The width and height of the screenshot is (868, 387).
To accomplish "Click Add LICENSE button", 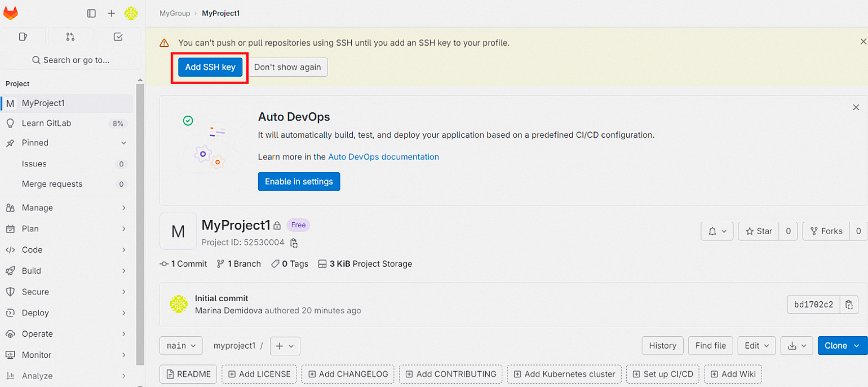I will [259, 374].
